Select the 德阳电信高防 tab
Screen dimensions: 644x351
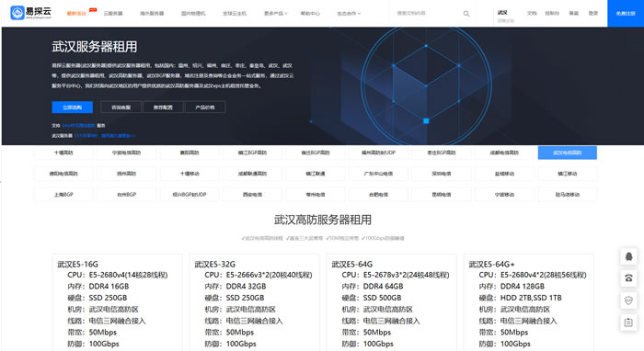[63, 174]
